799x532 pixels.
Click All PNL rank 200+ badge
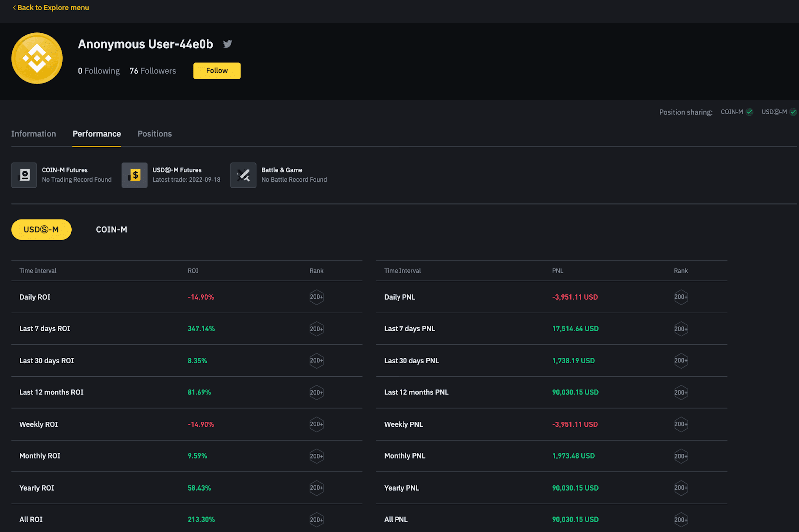[681, 520]
